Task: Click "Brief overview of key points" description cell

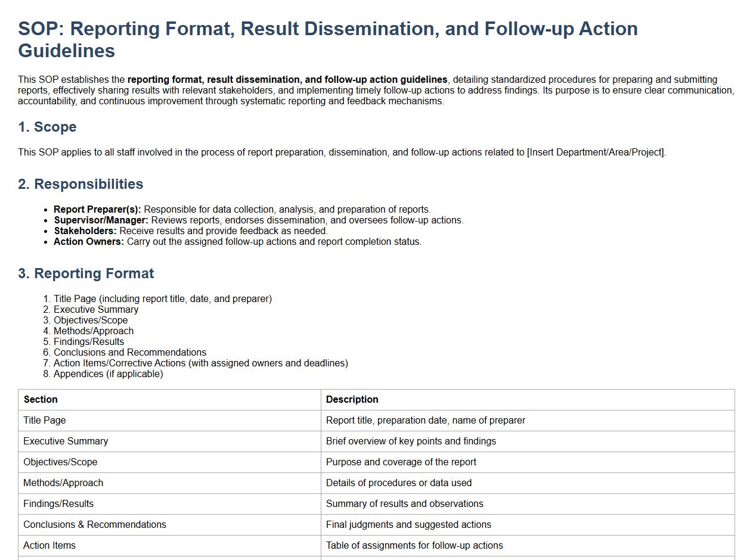Action: pos(411,441)
